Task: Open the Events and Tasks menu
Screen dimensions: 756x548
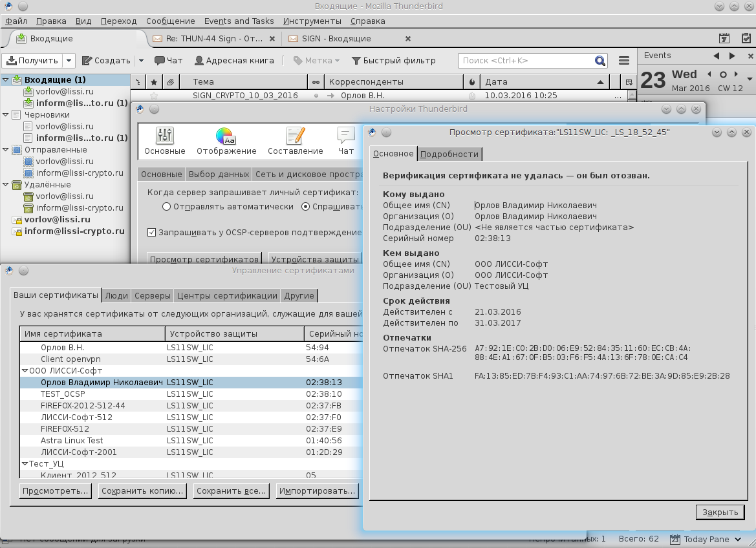Action: (x=239, y=21)
